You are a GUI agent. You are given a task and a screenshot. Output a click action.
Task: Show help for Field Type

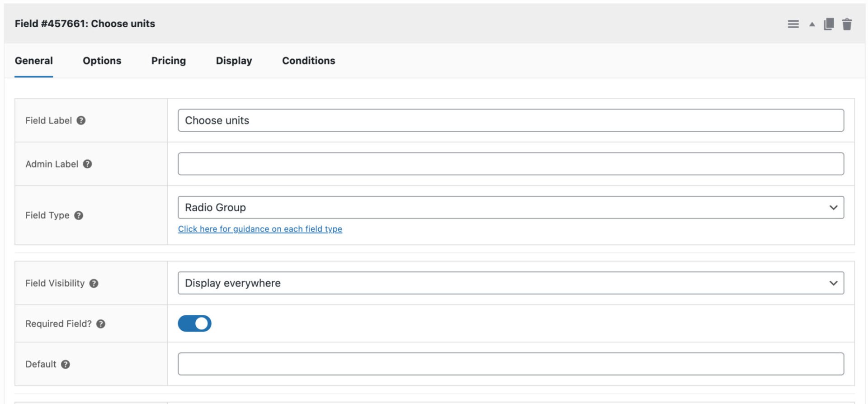click(79, 215)
